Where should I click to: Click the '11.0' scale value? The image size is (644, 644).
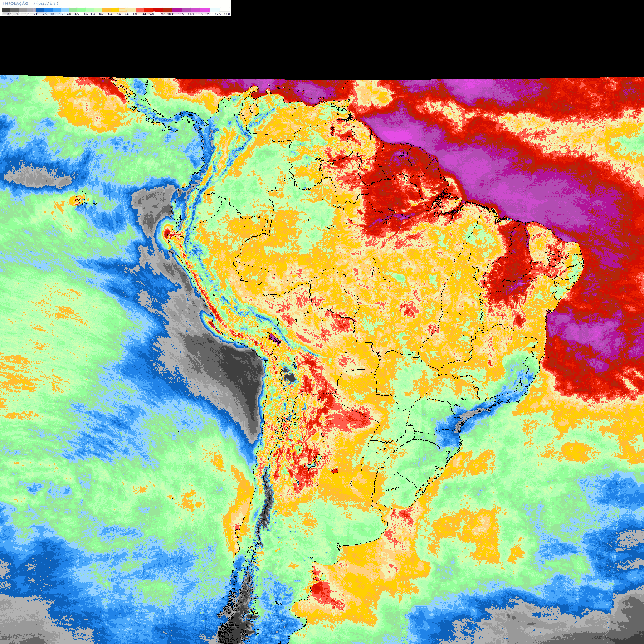coord(191,14)
